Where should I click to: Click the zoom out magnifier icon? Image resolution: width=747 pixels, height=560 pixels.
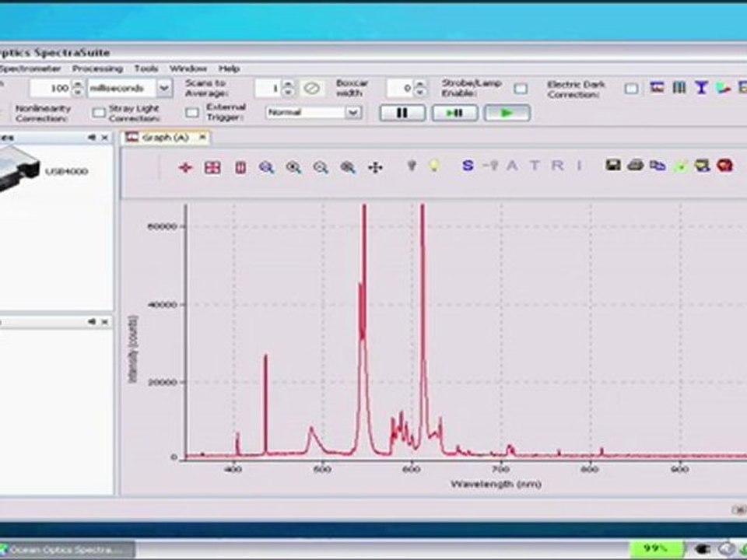pos(321,167)
